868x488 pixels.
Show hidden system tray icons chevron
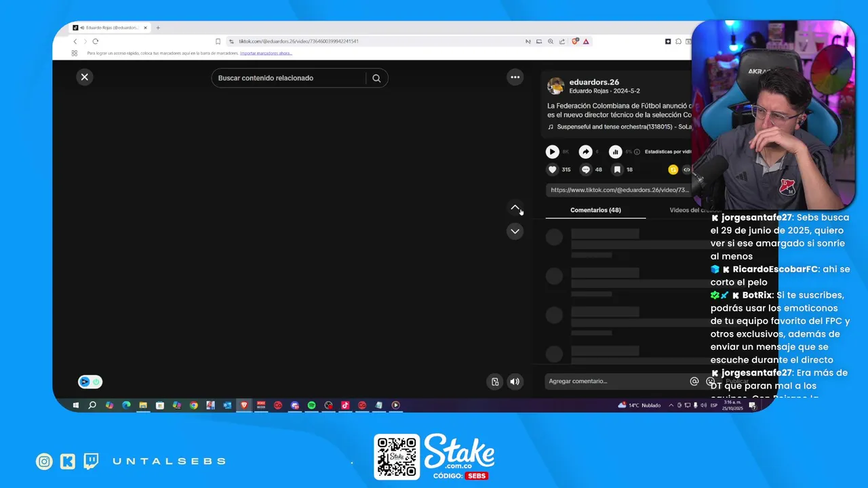671,405
